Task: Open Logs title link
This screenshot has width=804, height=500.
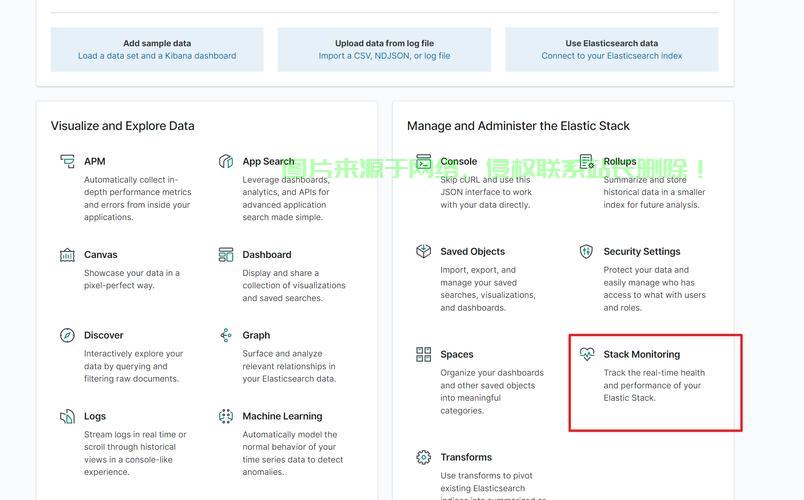Action: coord(95,416)
